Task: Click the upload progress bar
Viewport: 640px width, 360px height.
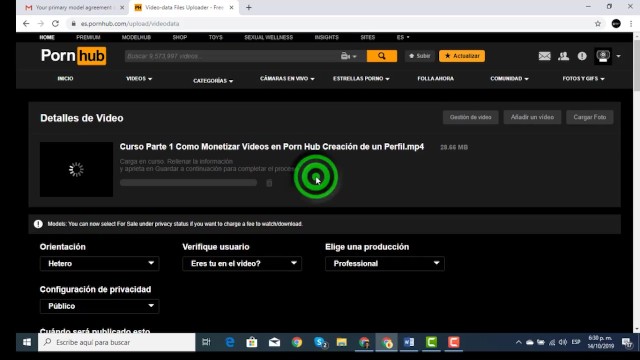Action: pyautogui.click(x=189, y=182)
